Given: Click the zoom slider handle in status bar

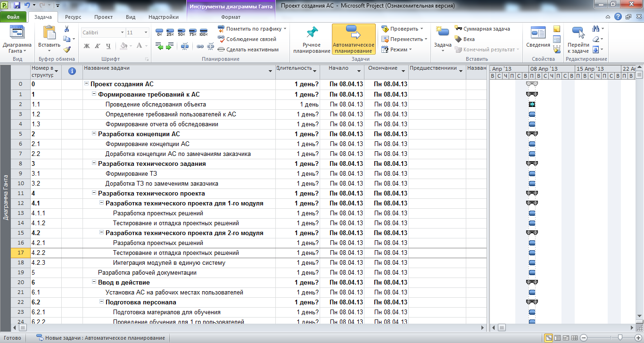Looking at the screenshot, I should tap(619, 338).
